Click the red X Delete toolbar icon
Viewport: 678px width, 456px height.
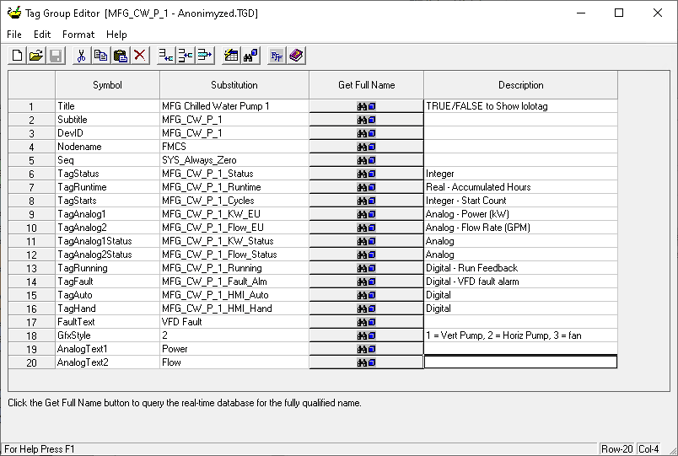point(140,56)
